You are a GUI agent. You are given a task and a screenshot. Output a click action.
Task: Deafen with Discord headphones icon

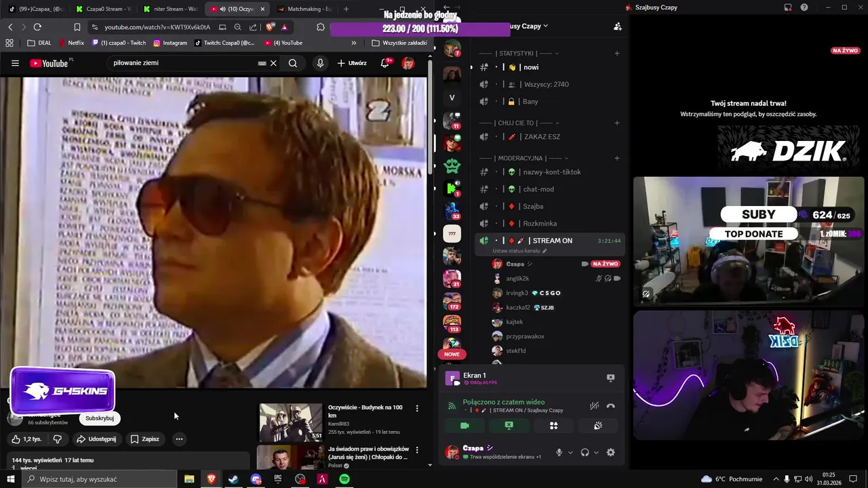click(x=585, y=453)
